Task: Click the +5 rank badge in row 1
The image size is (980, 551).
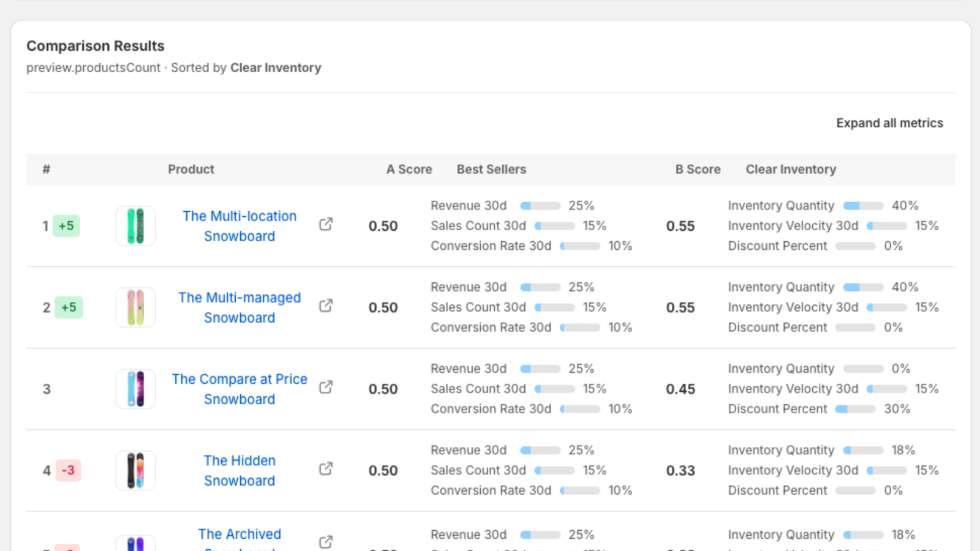Action: coord(66,226)
